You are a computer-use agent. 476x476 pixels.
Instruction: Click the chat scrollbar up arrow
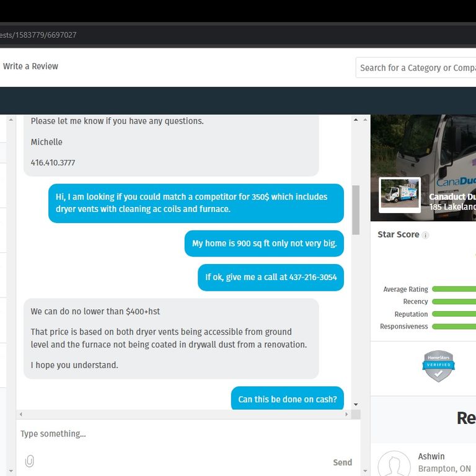tap(356, 120)
